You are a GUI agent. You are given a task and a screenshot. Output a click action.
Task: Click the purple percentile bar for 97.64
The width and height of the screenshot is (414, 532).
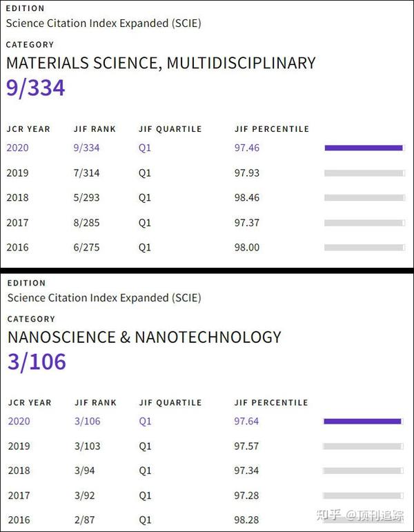coord(362,421)
